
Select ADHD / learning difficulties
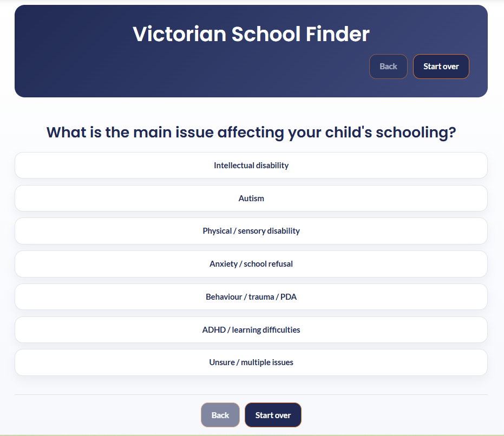point(251,329)
